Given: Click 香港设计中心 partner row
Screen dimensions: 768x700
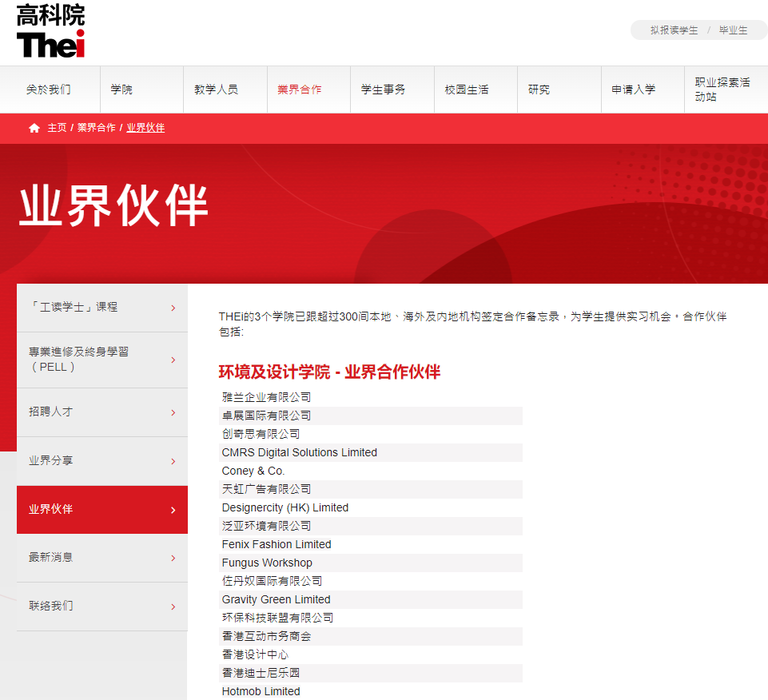Looking at the screenshot, I should [x=370, y=654].
